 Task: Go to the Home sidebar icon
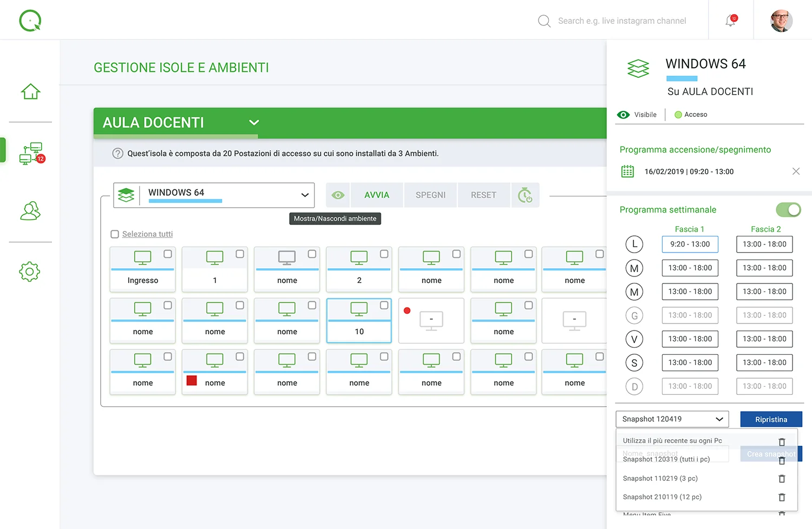point(30,91)
